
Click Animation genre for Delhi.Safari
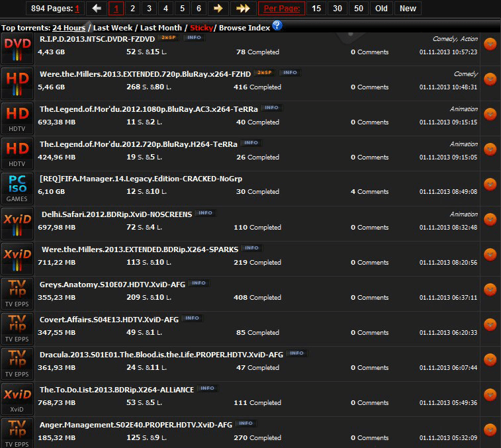(464, 214)
